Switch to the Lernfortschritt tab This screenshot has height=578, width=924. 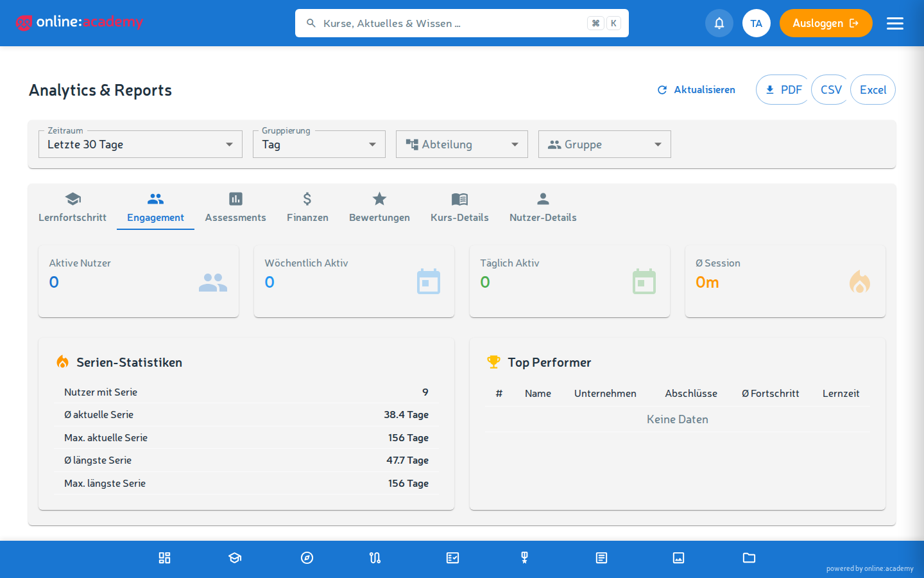click(x=73, y=207)
